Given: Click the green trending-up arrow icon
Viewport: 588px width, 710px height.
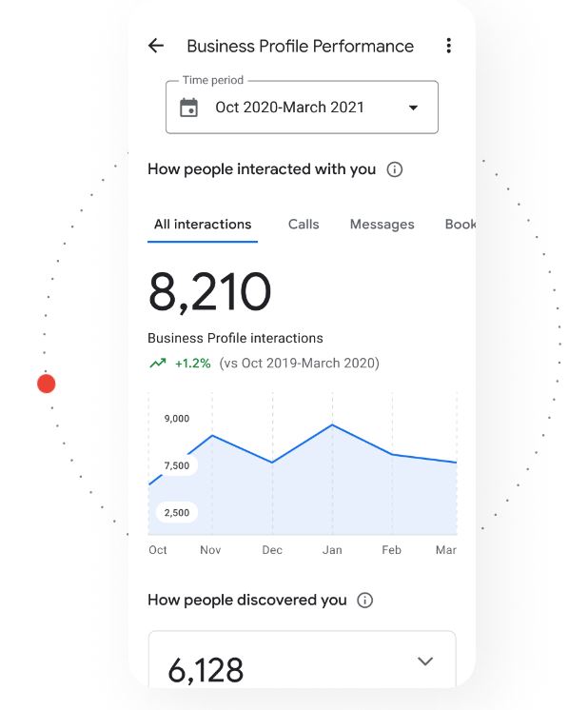Looking at the screenshot, I should click(157, 363).
